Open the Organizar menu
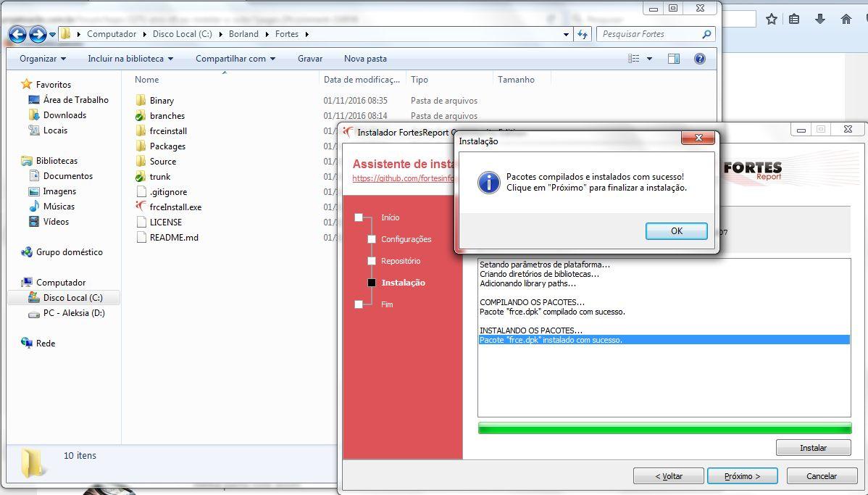Viewport: 868px width, 495px height. point(43,59)
